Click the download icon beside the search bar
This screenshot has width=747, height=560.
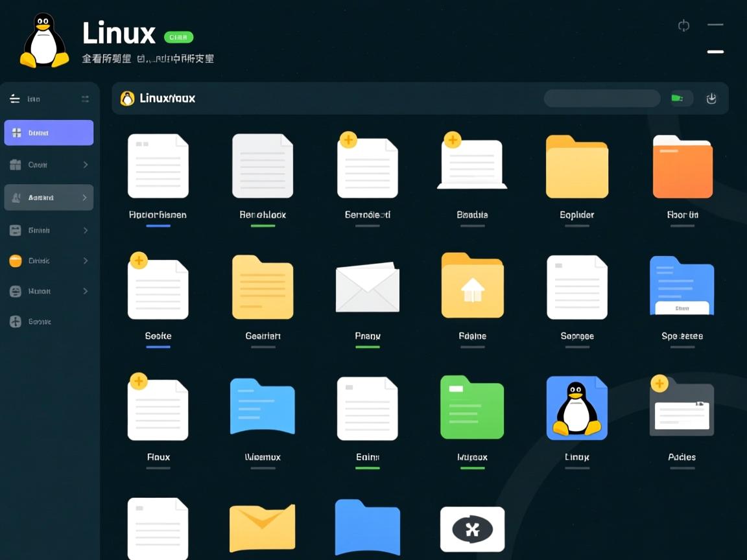tap(711, 98)
